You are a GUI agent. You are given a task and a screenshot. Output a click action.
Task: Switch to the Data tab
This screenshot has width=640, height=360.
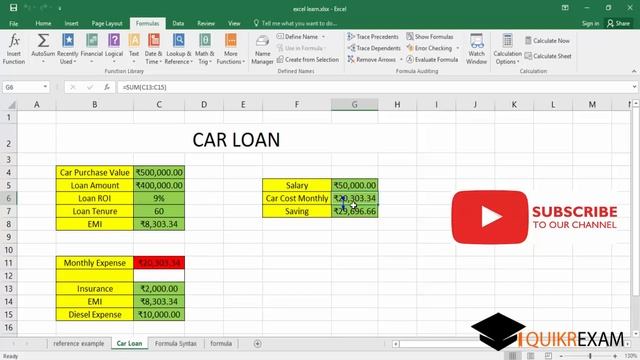coord(178,23)
